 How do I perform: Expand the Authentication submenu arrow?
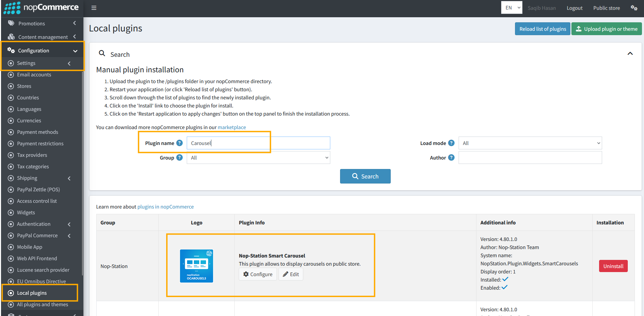tap(69, 224)
